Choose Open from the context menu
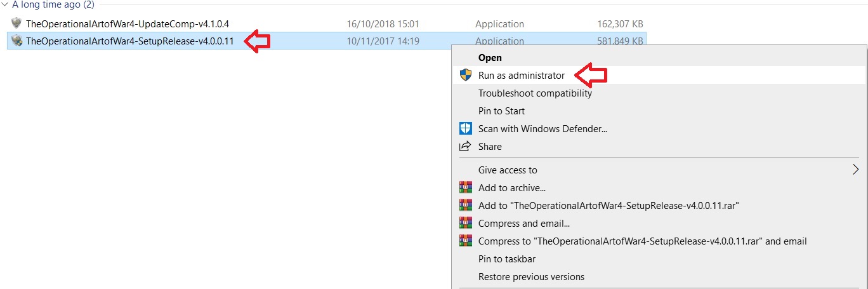 tap(490, 58)
